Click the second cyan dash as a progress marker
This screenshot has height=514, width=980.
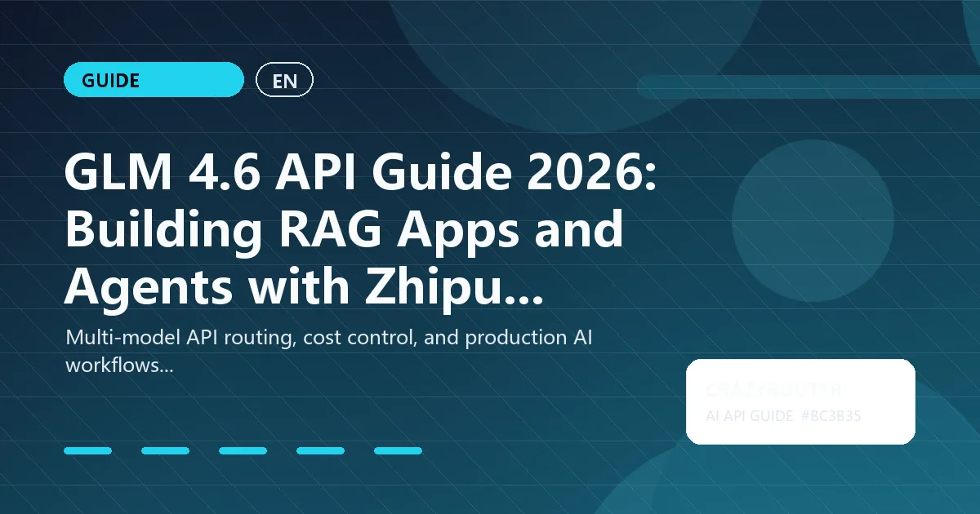(x=167, y=450)
